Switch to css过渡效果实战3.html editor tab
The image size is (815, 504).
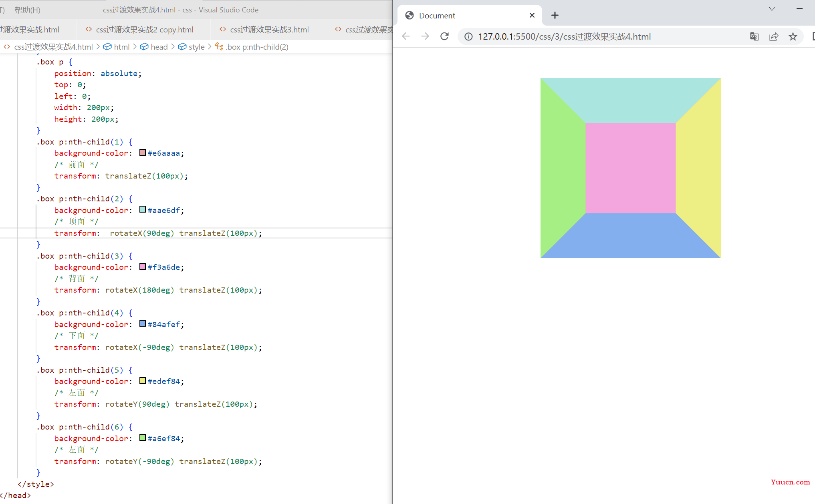tap(269, 29)
